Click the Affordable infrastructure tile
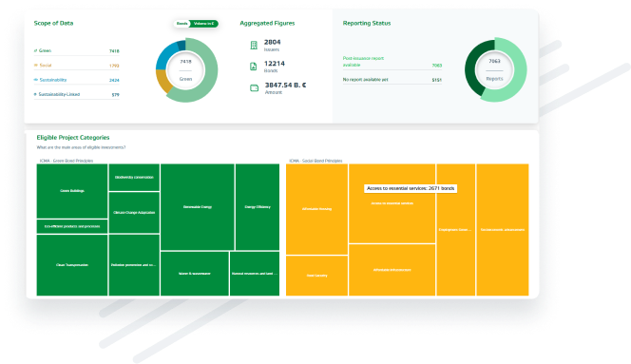Screen dimensions: 631x364 click(392, 270)
